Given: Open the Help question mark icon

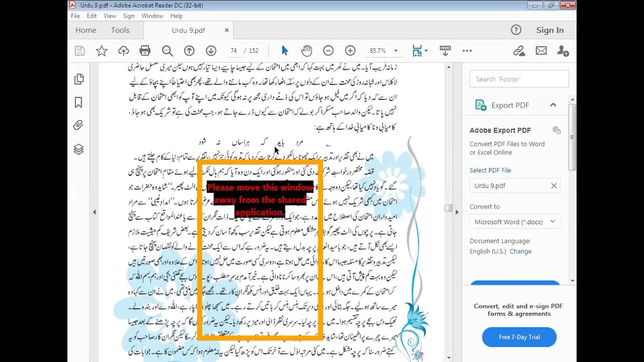Looking at the screenshot, I should [x=516, y=30].
